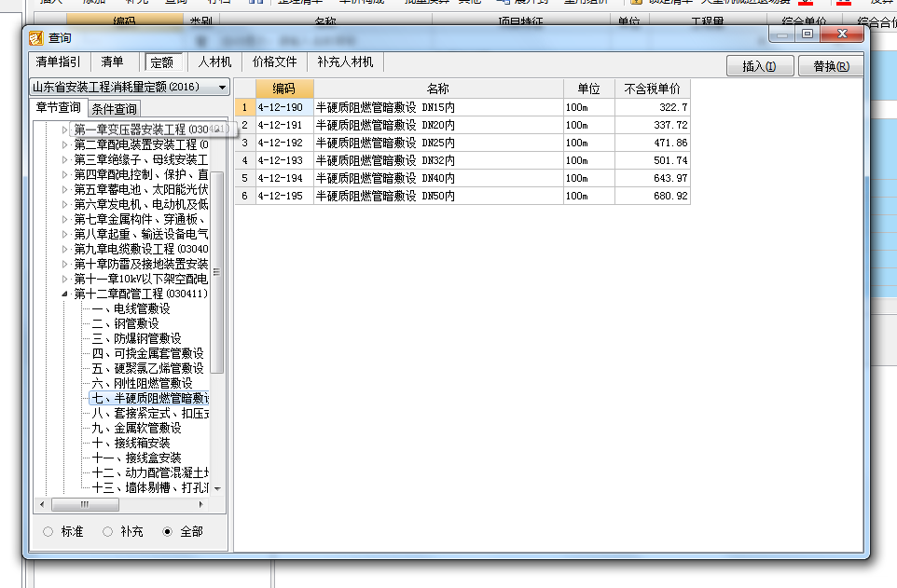This screenshot has height=588, width=897.
Task: Open the 定额 tab
Action: pos(162,62)
